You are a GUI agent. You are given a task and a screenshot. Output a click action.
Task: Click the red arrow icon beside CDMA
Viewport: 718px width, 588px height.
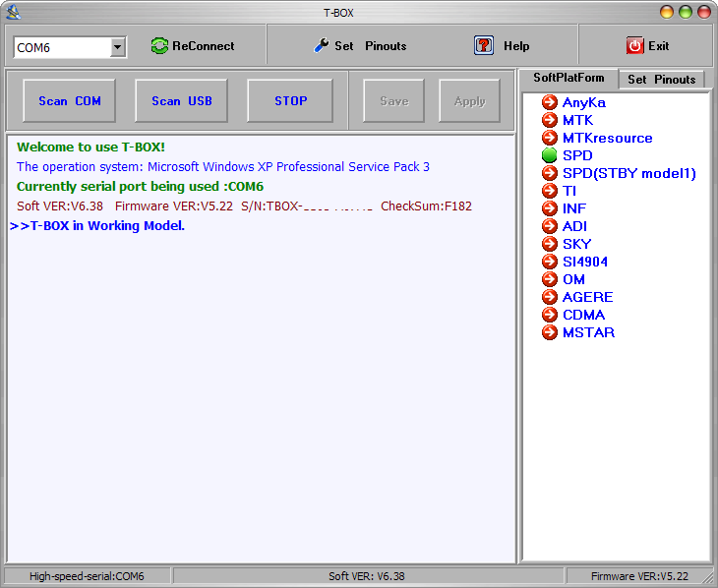coord(549,315)
